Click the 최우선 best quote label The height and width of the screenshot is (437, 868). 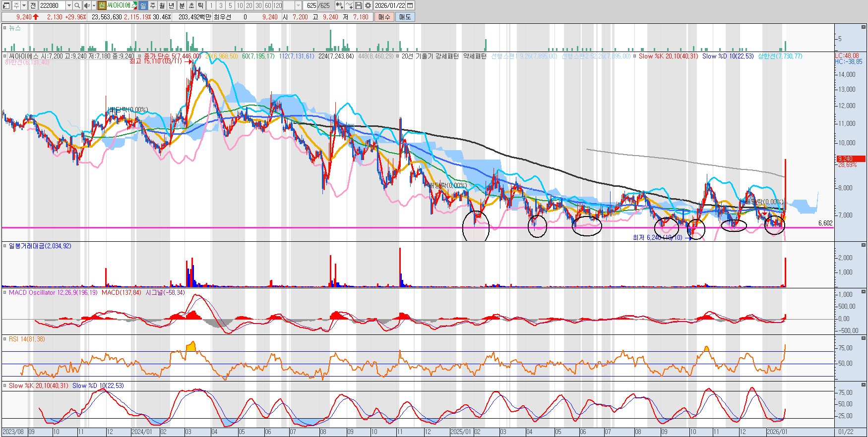[x=223, y=17]
